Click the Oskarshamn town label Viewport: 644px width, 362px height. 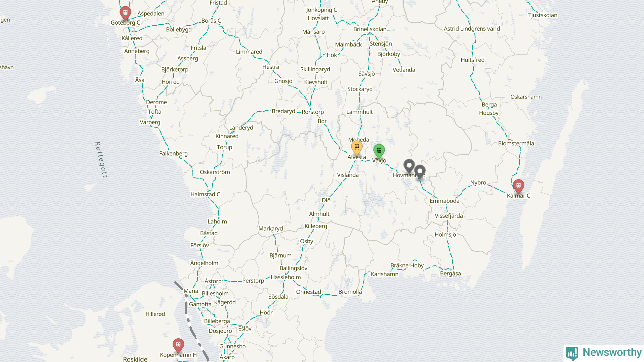[x=526, y=97]
